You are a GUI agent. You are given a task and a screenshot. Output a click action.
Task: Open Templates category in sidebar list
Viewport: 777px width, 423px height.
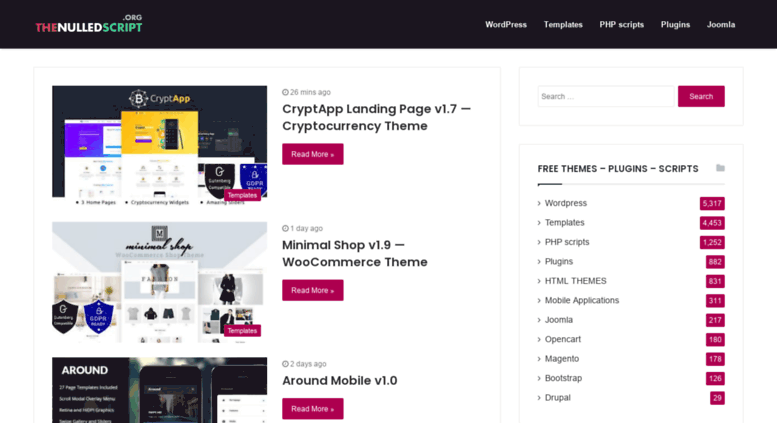click(564, 222)
